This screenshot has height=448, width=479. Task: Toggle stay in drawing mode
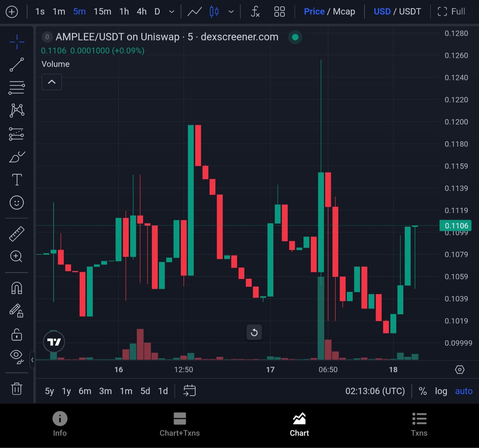coord(17,311)
